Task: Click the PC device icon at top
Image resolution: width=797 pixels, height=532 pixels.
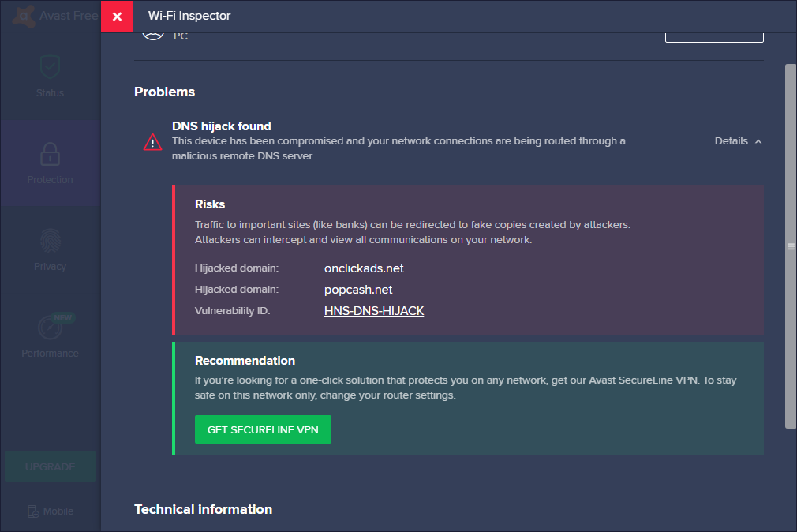Action: click(154, 35)
